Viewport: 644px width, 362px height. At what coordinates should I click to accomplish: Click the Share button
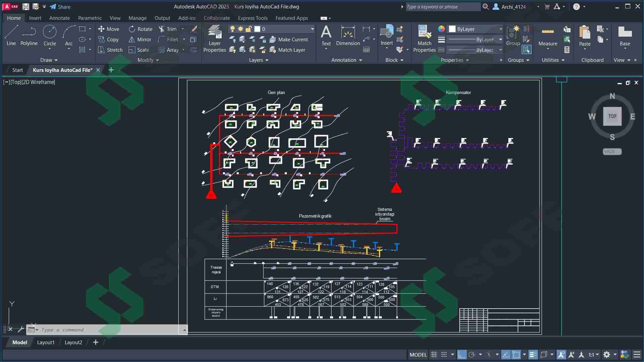tap(60, 7)
